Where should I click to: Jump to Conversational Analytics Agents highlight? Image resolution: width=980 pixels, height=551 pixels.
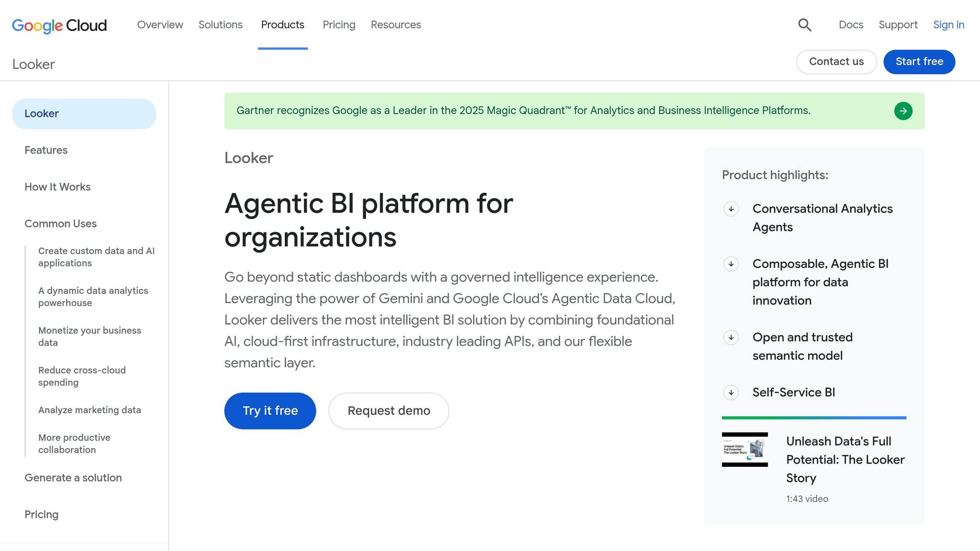click(x=823, y=218)
